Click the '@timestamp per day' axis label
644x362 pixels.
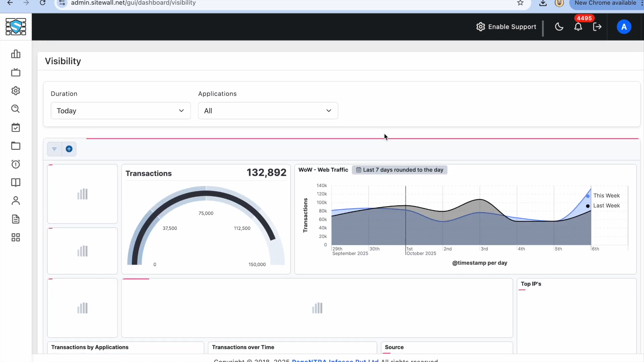coord(480,263)
